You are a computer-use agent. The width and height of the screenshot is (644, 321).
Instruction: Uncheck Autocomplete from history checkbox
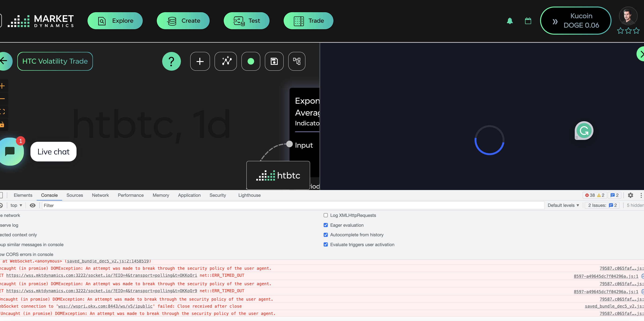[x=326, y=235]
